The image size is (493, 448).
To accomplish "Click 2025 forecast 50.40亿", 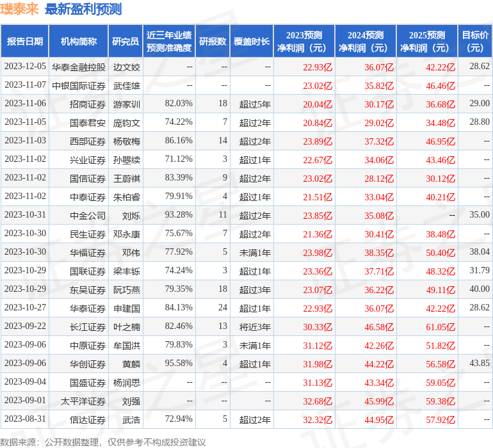I will (x=440, y=252).
